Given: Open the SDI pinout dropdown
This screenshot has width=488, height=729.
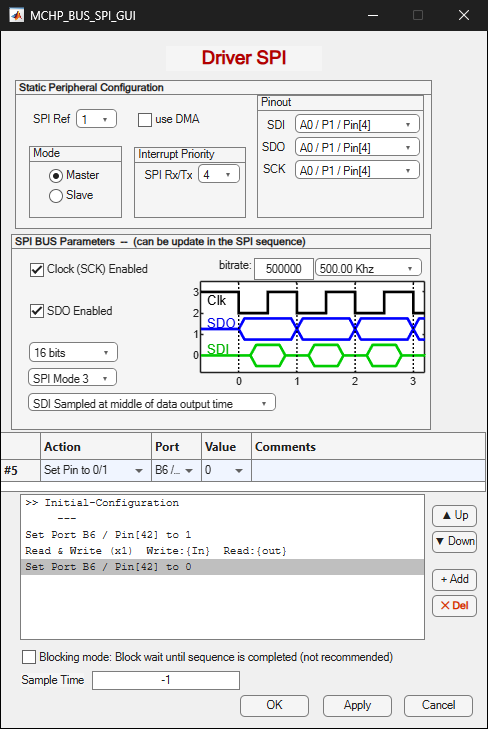Looking at the screenshot, I should point(357,124).
